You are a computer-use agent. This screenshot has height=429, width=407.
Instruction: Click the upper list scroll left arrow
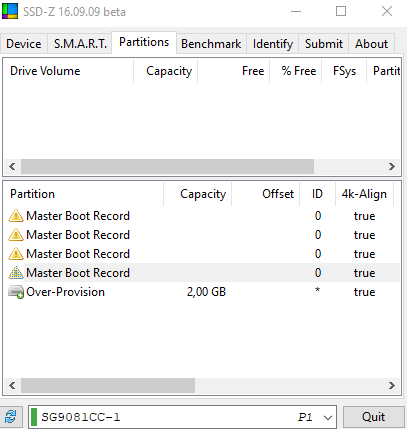tap(12, 166)
